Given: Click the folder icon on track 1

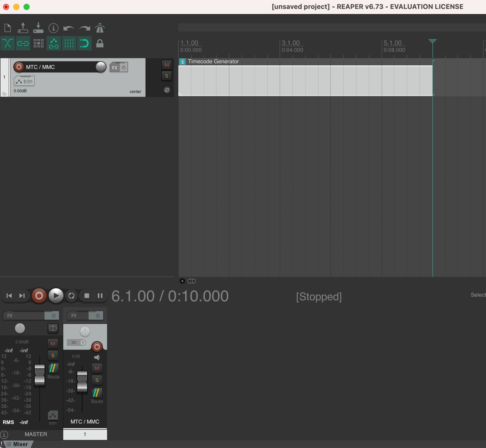Looking at the screenshot, I should (4, 94).
